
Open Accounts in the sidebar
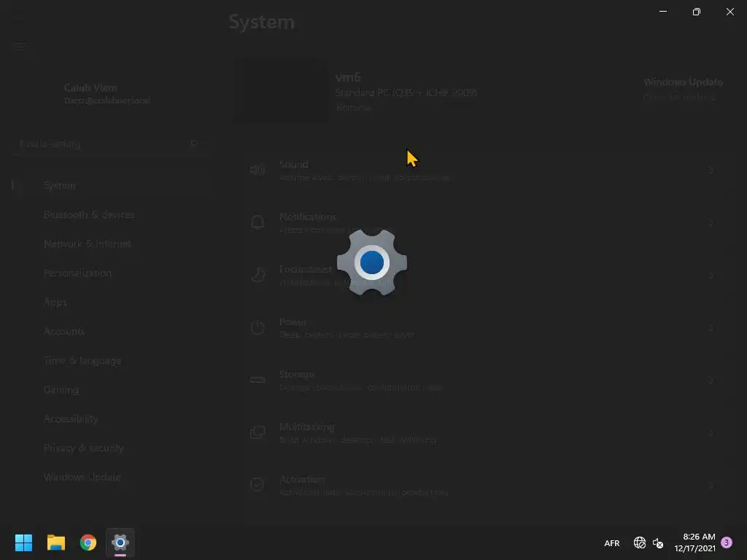[111, 331]
